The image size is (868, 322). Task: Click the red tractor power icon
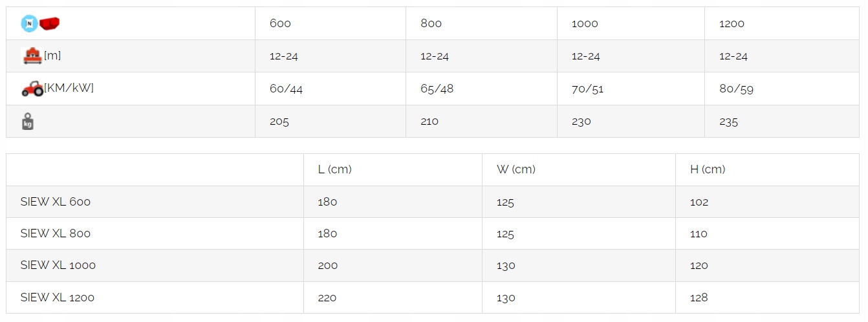[x=32, y=89]
